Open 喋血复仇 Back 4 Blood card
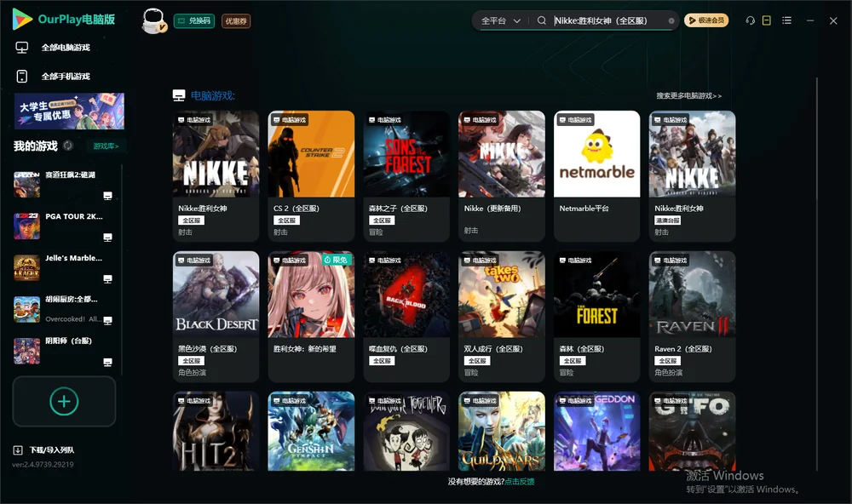The image size is (852, 504). click(x=406, y=317)
